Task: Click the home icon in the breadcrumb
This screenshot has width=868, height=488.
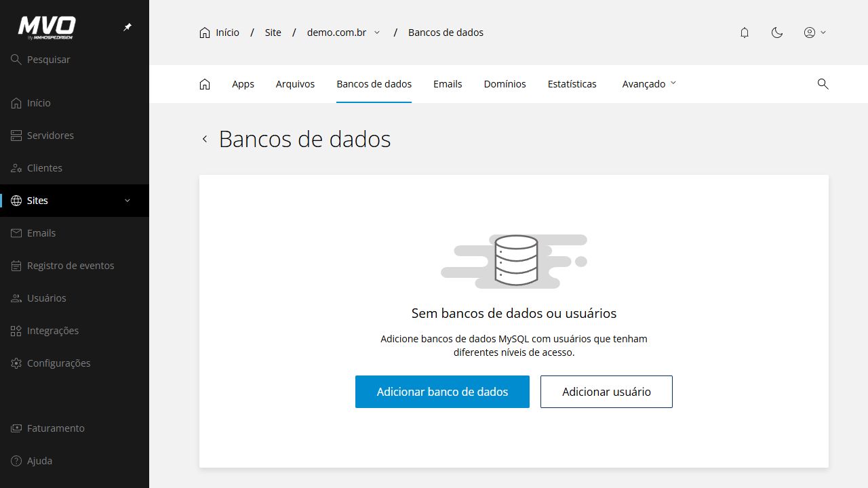Action: [205, 33]
